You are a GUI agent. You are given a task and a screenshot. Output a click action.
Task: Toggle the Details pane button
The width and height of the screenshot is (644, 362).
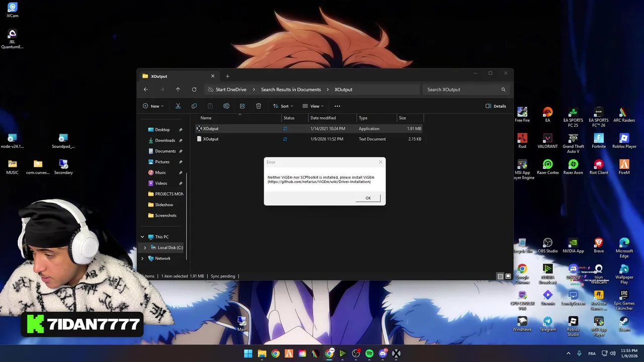coord(496,106)
